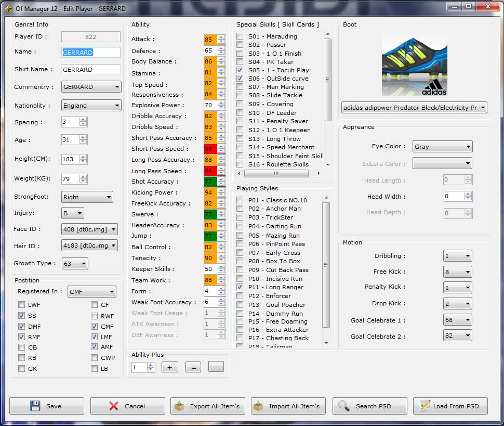Click the adidas boot image
The image size is (504, 426).
414,65
